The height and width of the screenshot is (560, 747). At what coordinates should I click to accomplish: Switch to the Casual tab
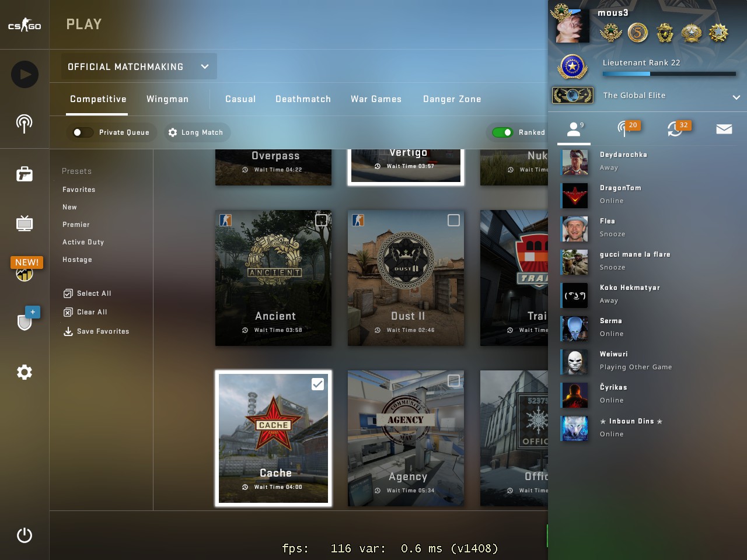click(x=240, y=99)
